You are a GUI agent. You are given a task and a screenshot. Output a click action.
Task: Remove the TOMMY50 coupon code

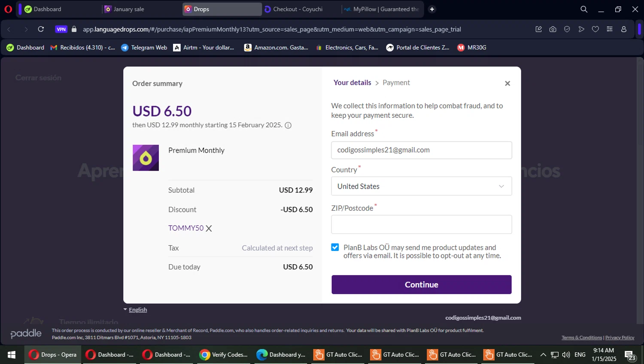(209, 229)
